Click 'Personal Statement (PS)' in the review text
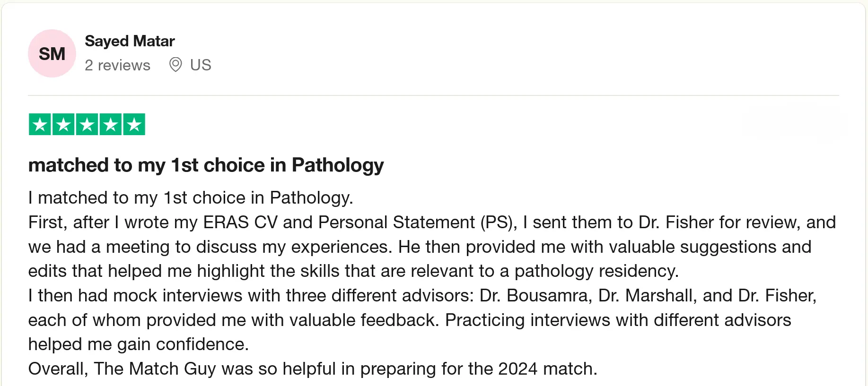This screenshot has width=868, height=386. [x=416, y=222]
